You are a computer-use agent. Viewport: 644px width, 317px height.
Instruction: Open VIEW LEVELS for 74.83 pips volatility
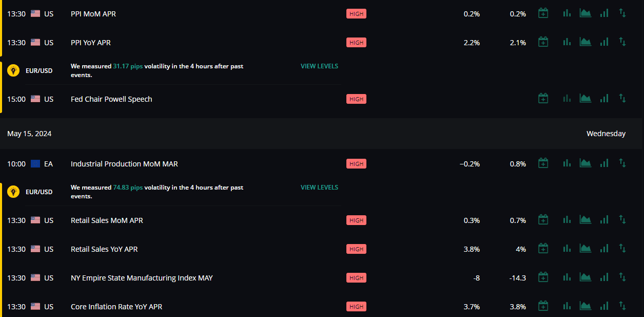pyautogui.click(x=319, y=188)
